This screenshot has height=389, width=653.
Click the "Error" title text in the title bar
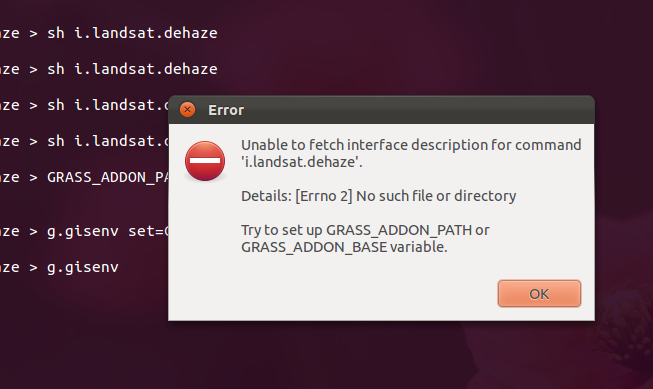[x=226, y=110]
